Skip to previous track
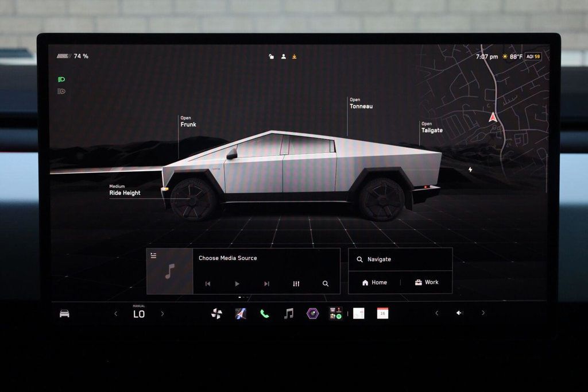Image resolution: width=588 pixels, height=392 pixels. 208,284
